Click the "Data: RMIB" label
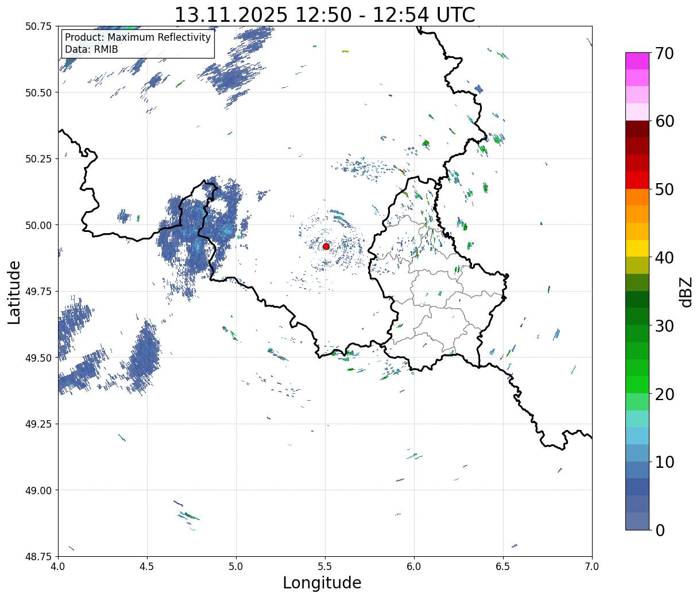Viewport: 700px width, 597px height. (91, 49)
